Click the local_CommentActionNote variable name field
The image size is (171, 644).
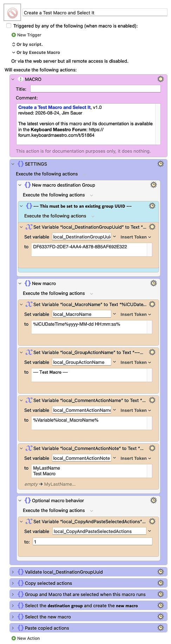81,458
